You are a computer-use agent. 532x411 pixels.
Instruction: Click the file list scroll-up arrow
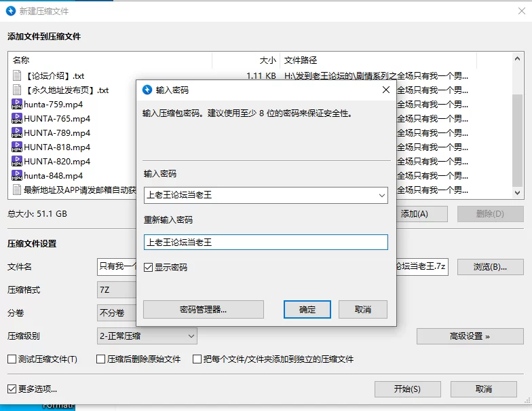(517, 58)
